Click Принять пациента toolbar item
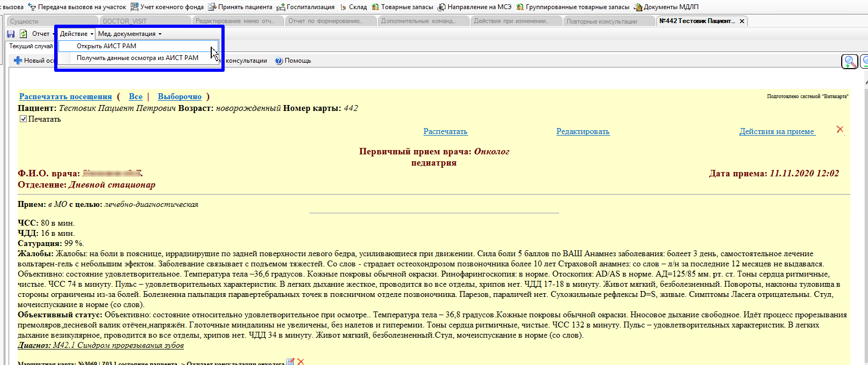Screen dimensions: 868x365 (241, 7)
